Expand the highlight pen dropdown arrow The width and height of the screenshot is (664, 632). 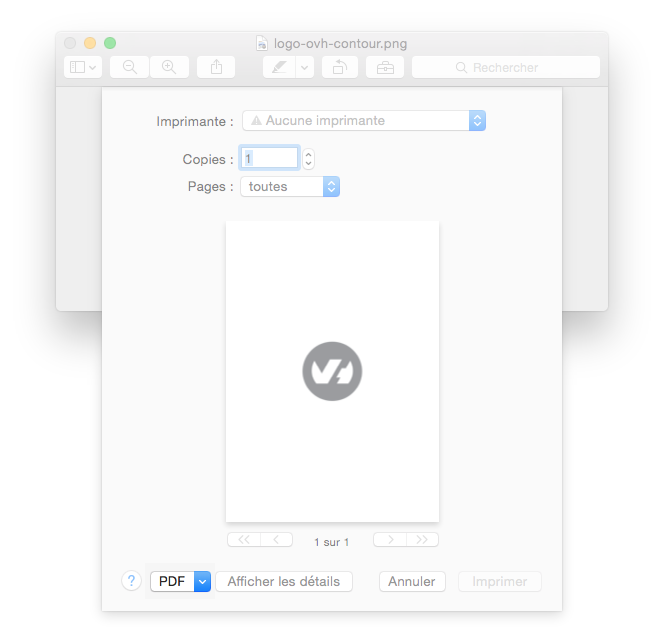[304, 67]
